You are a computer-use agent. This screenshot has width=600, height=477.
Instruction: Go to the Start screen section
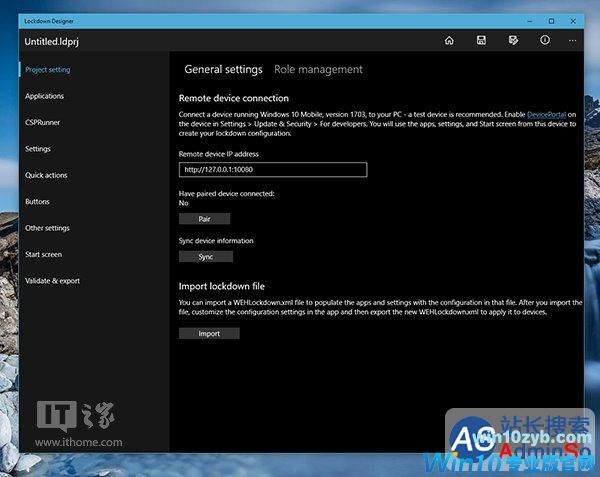pos(43,254)
